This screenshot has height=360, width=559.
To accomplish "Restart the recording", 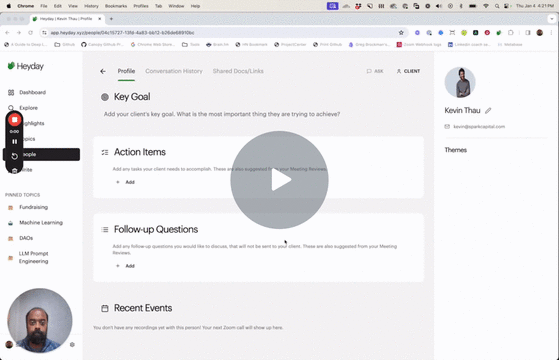I will pos(15,156).
